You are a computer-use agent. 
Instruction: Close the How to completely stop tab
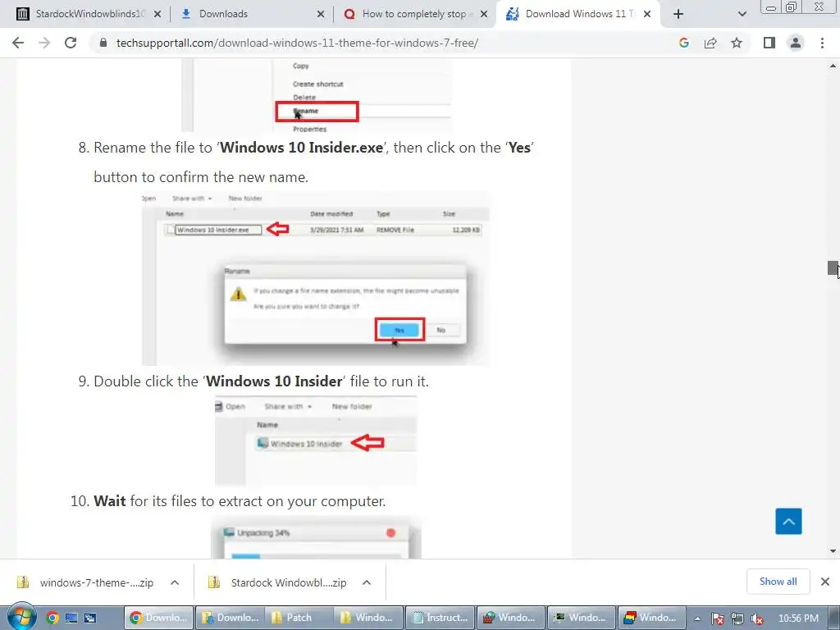coord(484,14)
